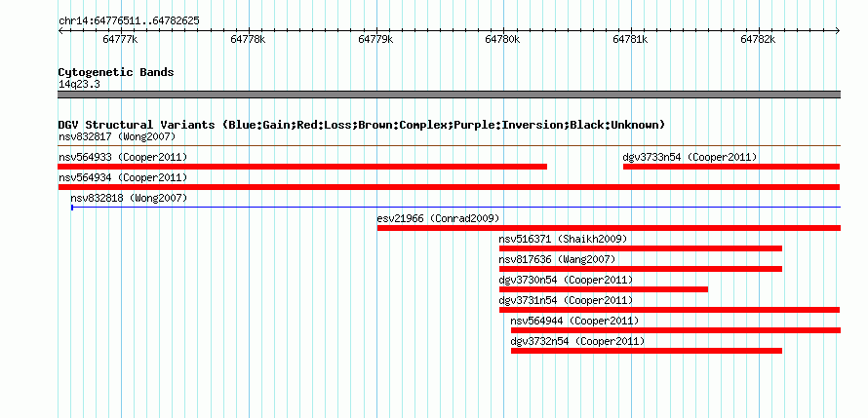Screen dimensions: 868x418
Task: Click the 64778k ruler position
Action: click(249, 39)
